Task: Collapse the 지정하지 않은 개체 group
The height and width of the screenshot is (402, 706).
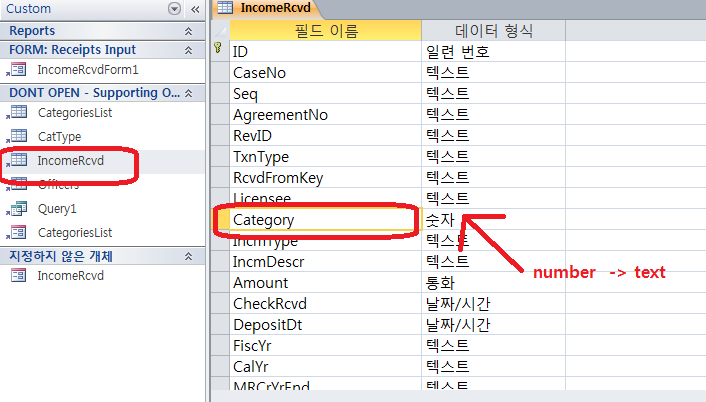Action: (x=189, y=257)
